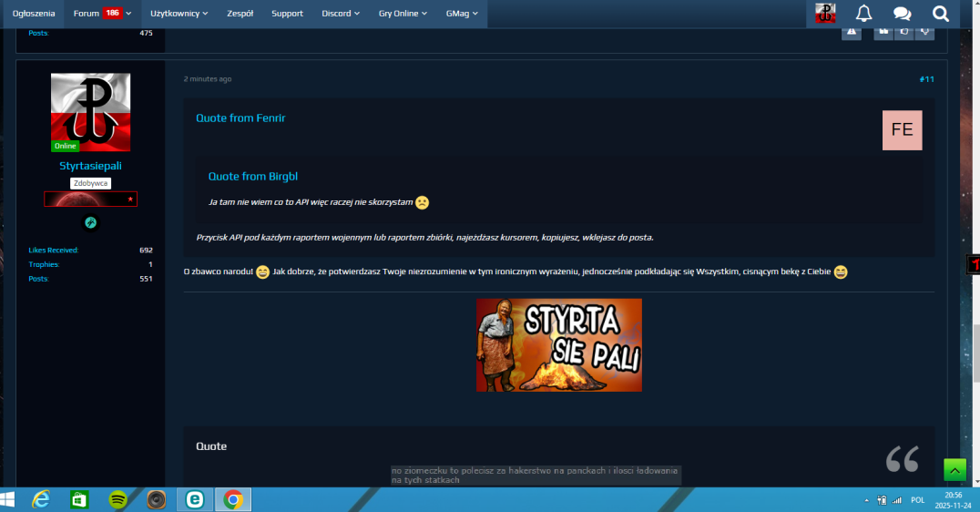Click the grinning smiley after "O zbawco narodu!"
This screenshot has height=512, width=980.
click(262, 271)
